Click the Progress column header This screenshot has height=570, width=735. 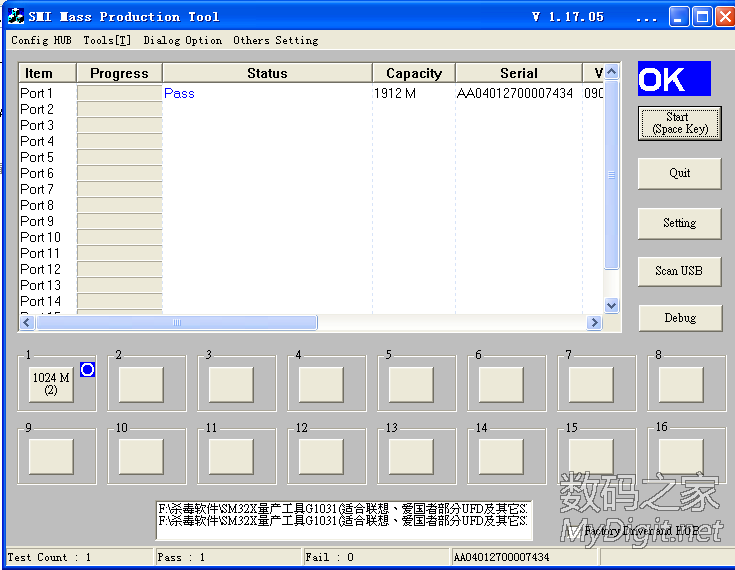pos(119,73)
